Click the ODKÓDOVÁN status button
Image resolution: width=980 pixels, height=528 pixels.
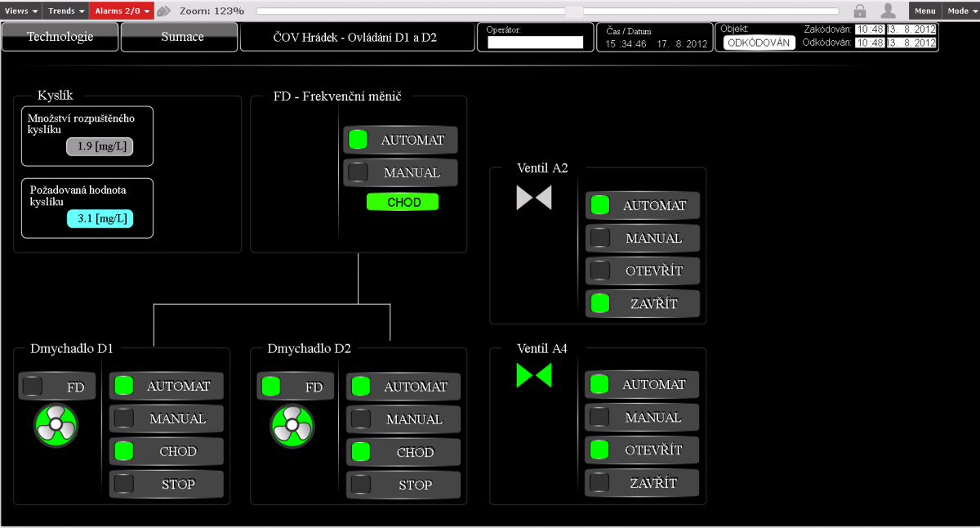[x=759, y=43]
